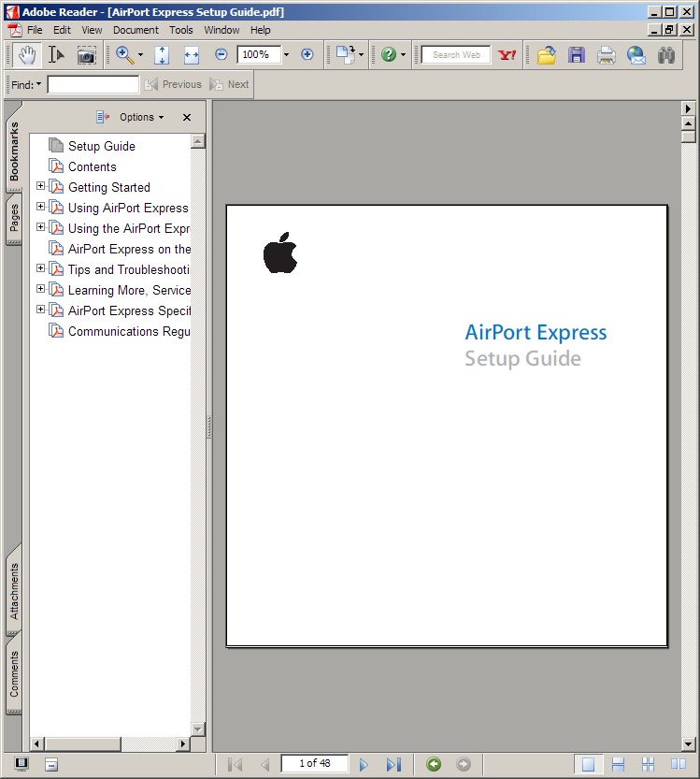Click the Find Next button

pyautogui.click(x=229, y=84)
